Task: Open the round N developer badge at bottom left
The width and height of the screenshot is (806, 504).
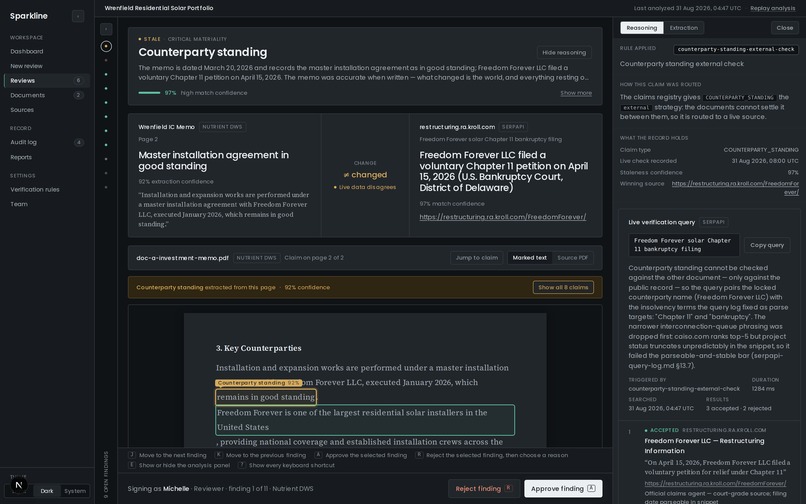Action: (x=19, y=484)
